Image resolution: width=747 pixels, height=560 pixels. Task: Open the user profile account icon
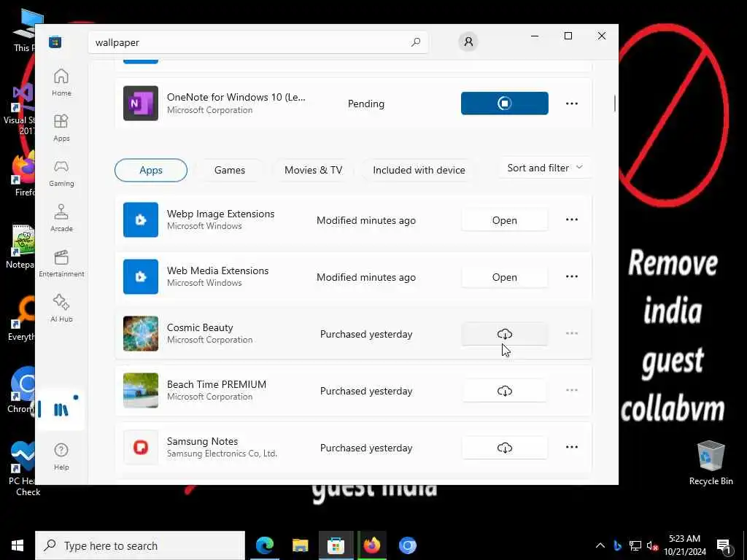tap(468, 42)
